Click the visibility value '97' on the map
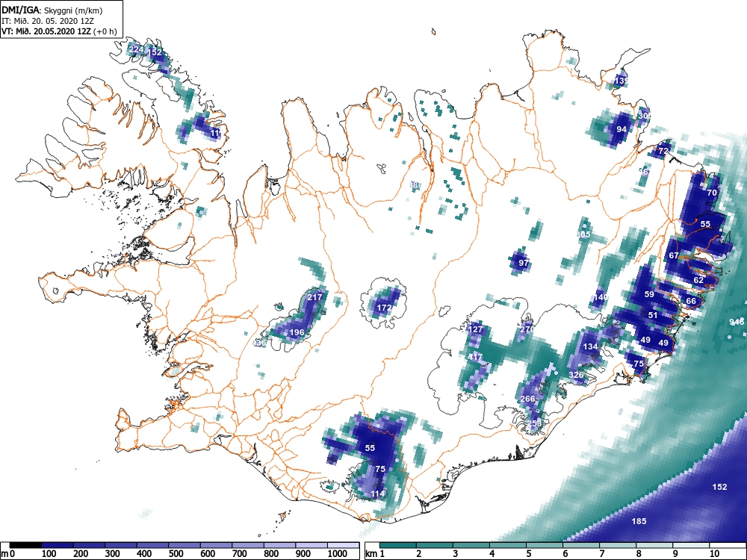Viewport: 747px width, 560px height. [x=524, y=263]
